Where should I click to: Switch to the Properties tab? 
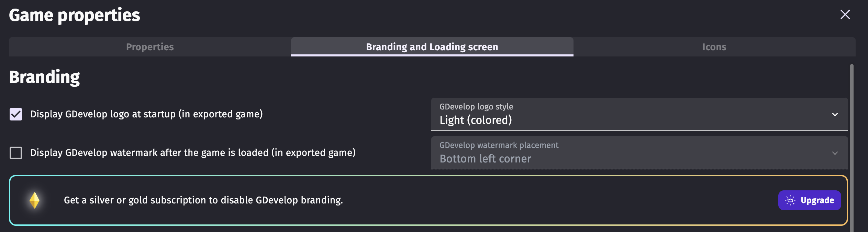point(150,47)
